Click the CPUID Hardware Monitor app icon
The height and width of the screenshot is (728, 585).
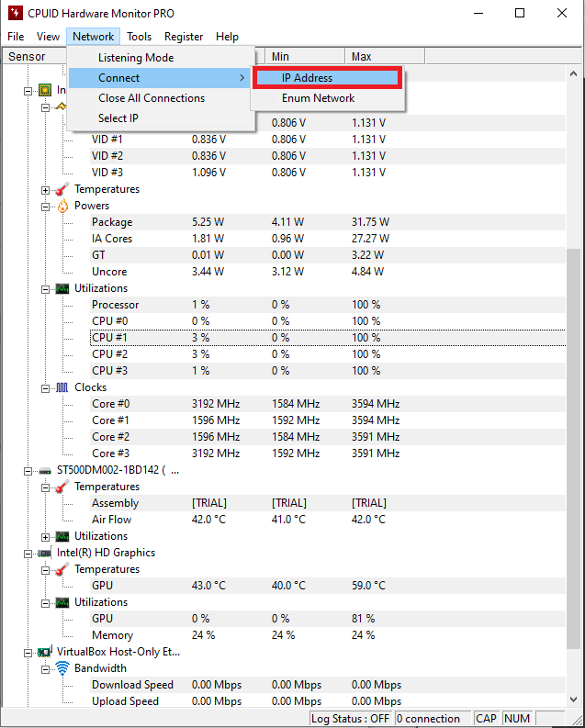click(x=16, y=13)
